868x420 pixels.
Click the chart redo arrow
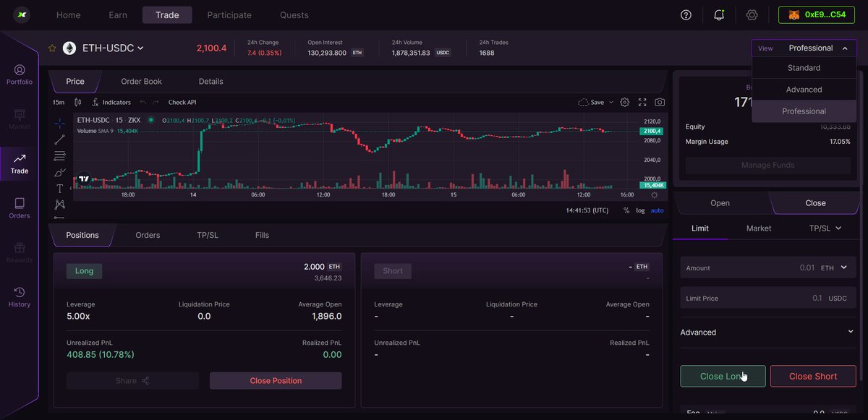pyautogui.click(x=156, y=103)
